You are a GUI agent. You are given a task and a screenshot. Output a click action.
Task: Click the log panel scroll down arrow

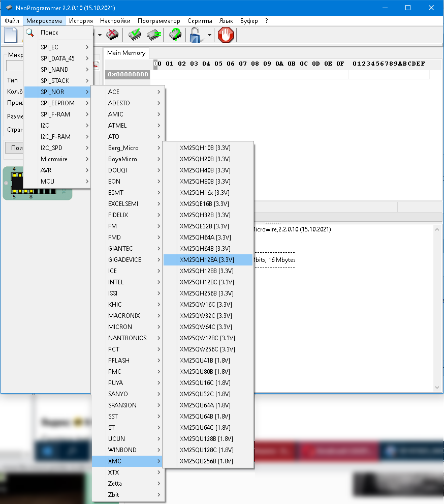(x=437, y=388)
